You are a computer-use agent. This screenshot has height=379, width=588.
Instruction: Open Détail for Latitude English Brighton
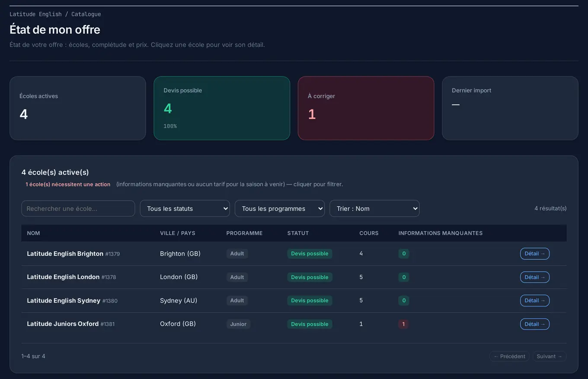[x=535, y=254]
